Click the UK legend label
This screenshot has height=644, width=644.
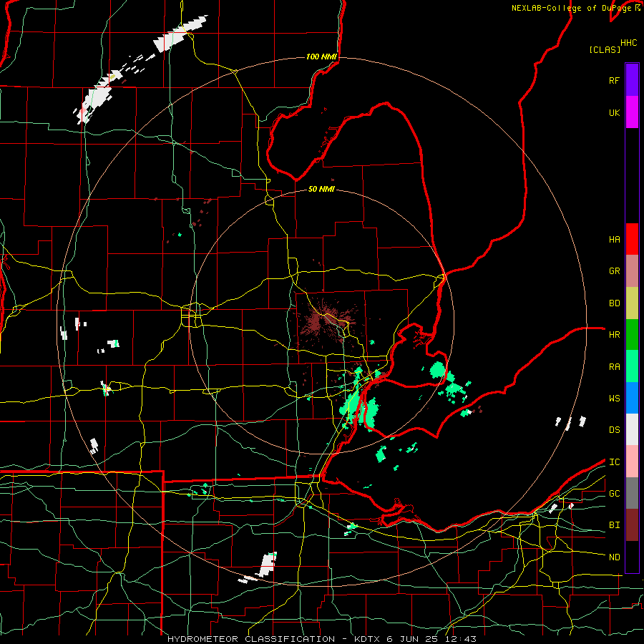[615, 112]
